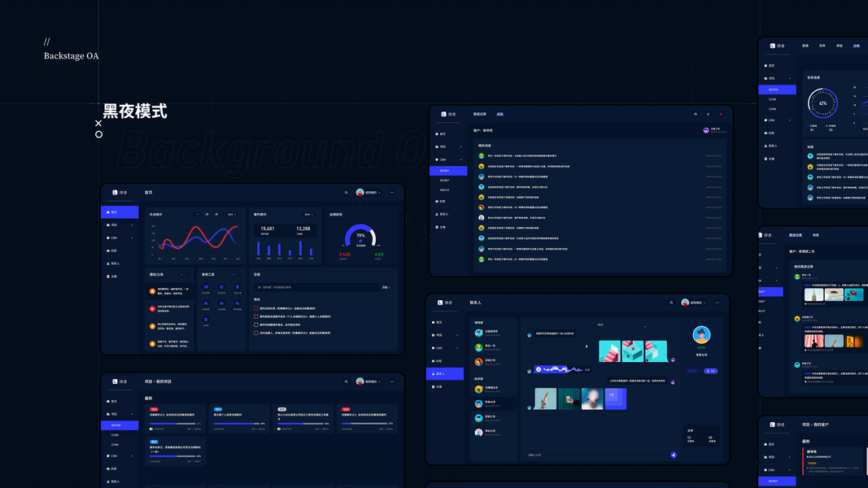The width and height of the screenshot is (868, 488).
Task: Click the voice message waveform bar
Action: [562, 369]
